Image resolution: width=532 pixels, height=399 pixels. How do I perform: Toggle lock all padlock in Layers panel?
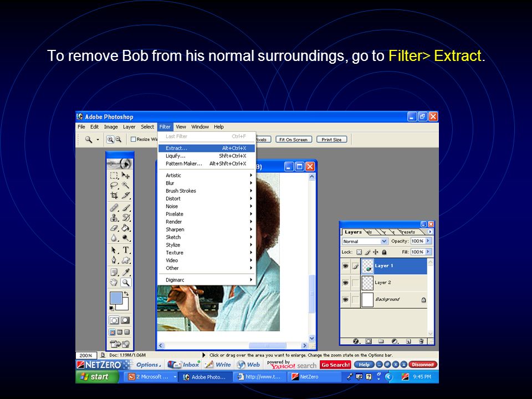(384, 252)
